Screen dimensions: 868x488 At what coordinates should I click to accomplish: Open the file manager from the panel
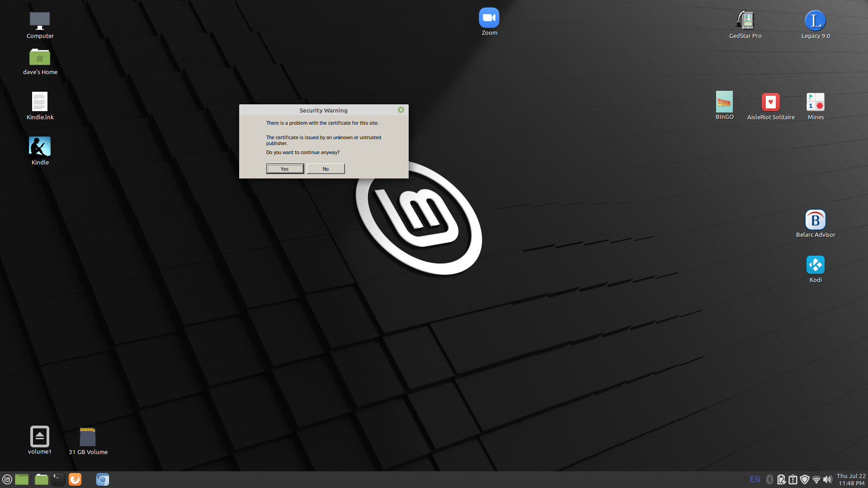tap(42, 479)
